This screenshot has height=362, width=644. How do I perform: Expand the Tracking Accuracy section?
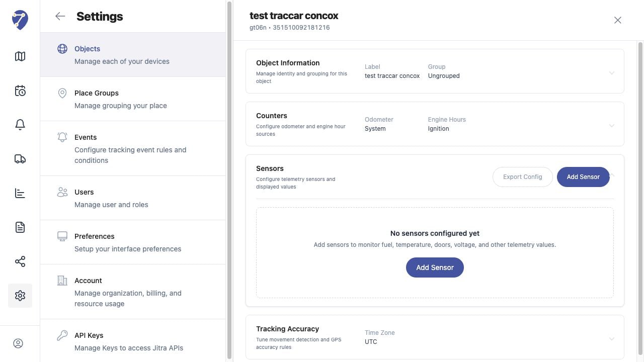[x=612, y=339]
